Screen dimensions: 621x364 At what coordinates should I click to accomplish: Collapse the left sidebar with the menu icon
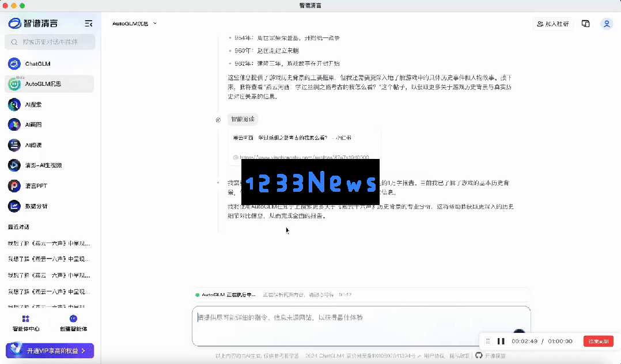click(x=89, y=24)
